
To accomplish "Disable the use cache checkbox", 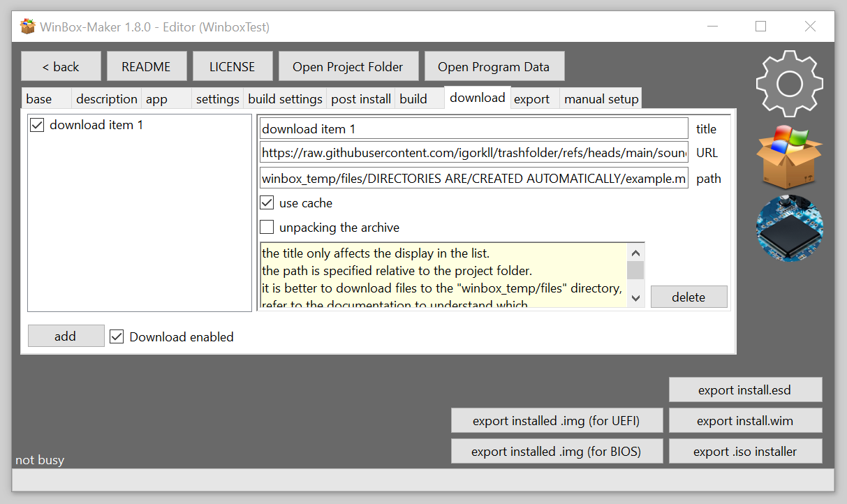I will tap(267, 202).
